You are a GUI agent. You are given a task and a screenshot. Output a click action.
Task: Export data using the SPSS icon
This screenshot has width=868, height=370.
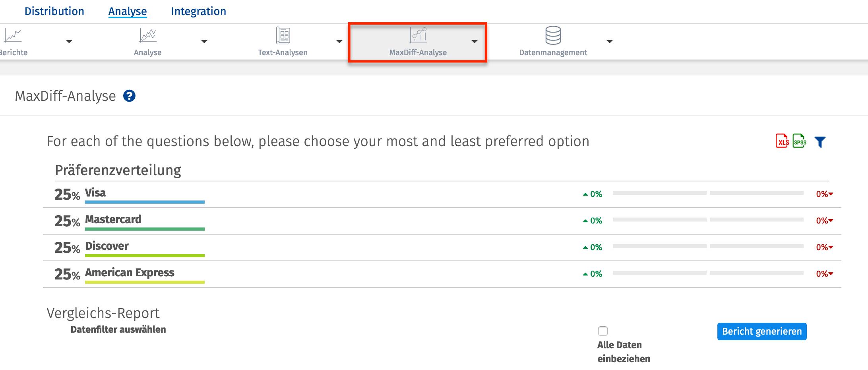(799, 141)
